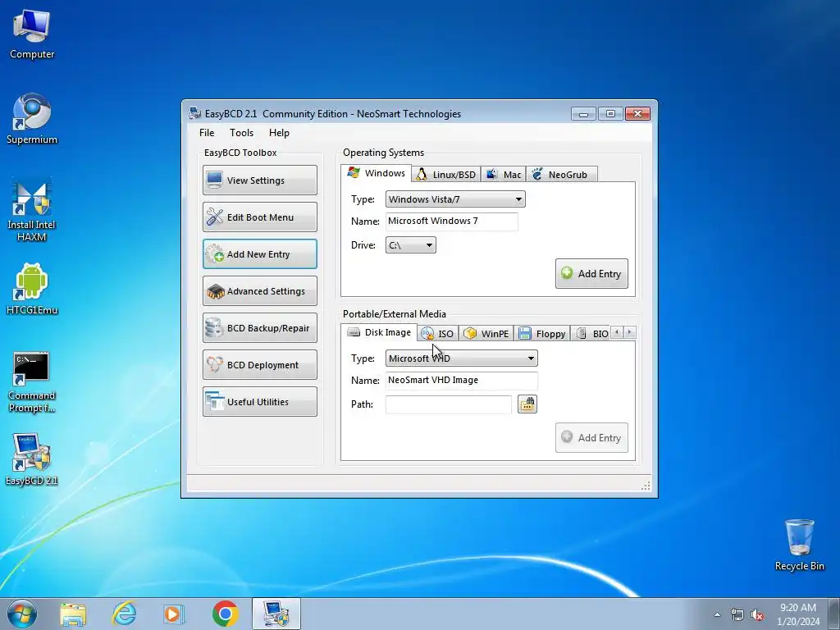Viewport: 840px width, 630px height.
Task: Select the Add New Entry toolbox button
Action: [x=260, y=254]
